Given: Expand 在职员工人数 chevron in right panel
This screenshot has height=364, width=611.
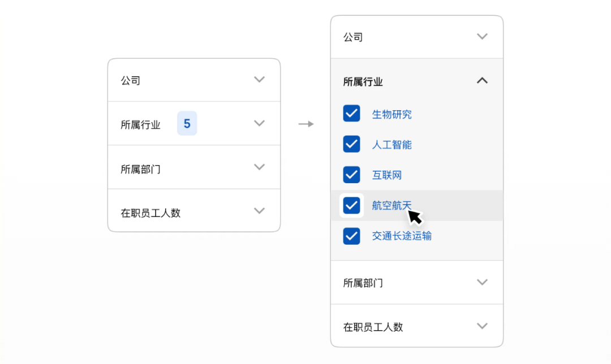Looking at the screenshot, I should (x=482, y=326).
